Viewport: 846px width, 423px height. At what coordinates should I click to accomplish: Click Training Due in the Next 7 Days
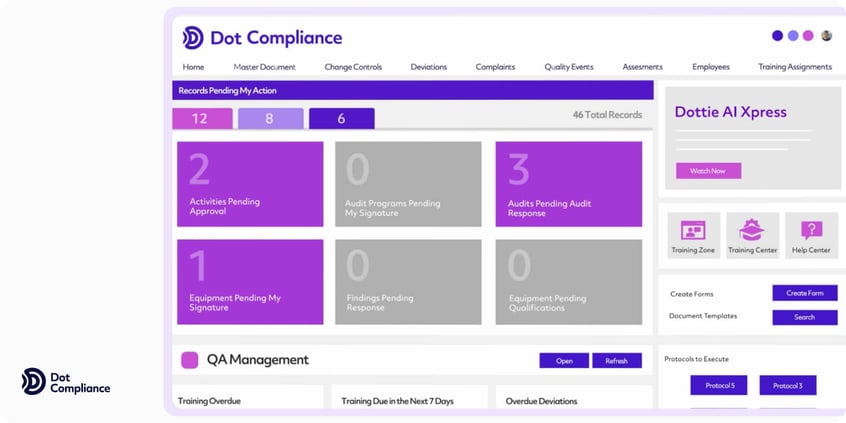point(398,401)
